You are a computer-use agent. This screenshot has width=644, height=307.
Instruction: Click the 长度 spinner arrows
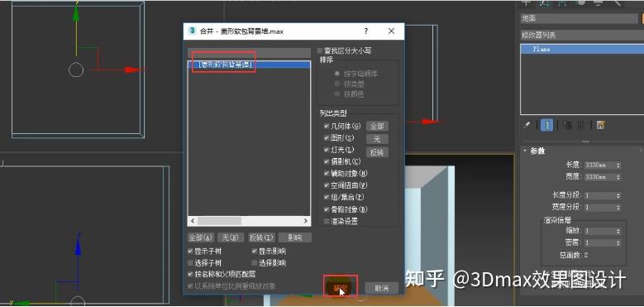[618, 165]
